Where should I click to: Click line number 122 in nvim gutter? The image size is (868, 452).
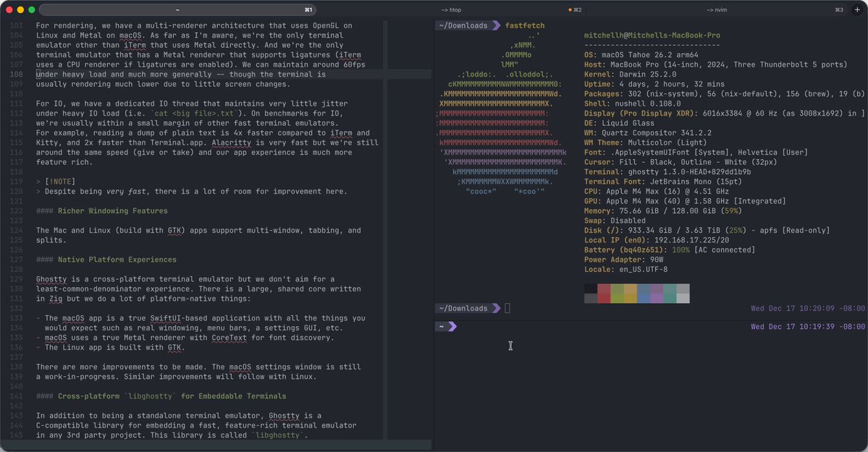(16, 210)
